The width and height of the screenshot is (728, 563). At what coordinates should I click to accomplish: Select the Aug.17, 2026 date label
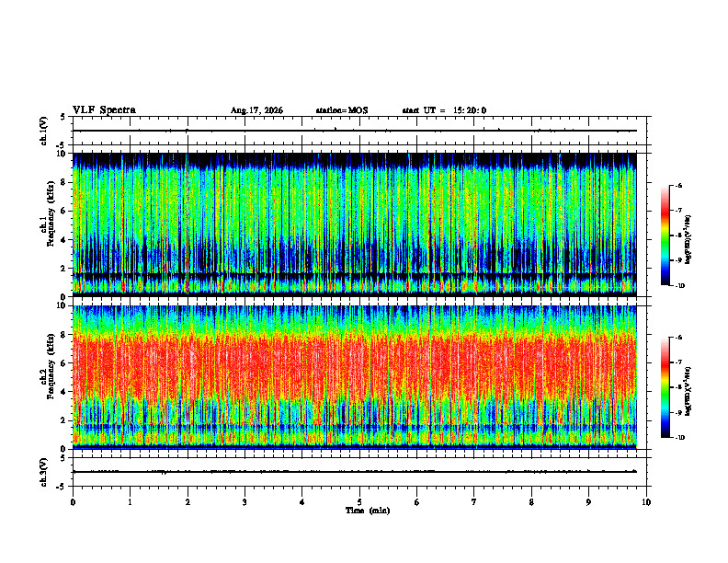(256, 110)
